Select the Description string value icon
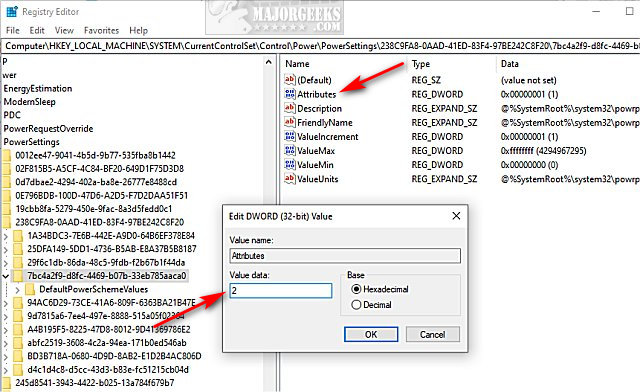This screenshot has height=392, width=640. click(x=289, y=108)
